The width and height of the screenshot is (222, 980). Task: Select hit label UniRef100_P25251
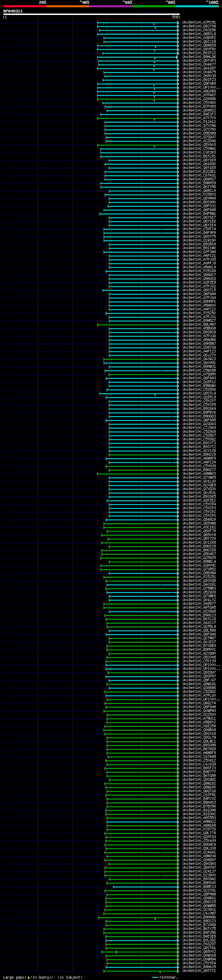coord(199,577)
